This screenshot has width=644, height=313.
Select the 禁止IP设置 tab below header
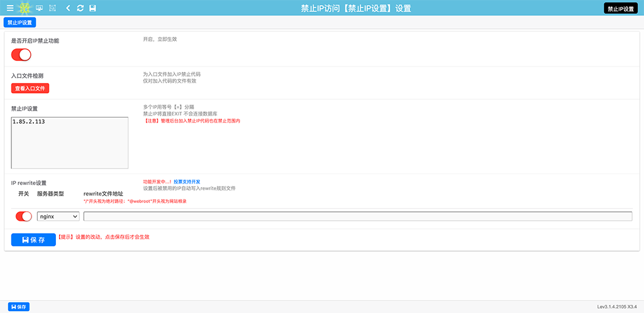[20, 22]
